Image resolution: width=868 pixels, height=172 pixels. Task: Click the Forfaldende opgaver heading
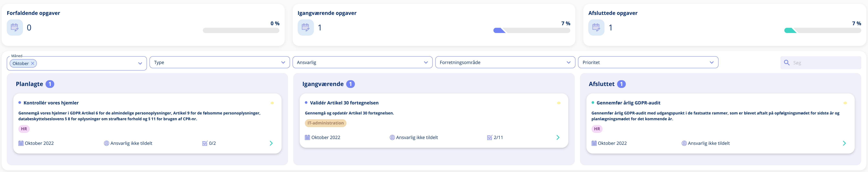tap(33, 13)
